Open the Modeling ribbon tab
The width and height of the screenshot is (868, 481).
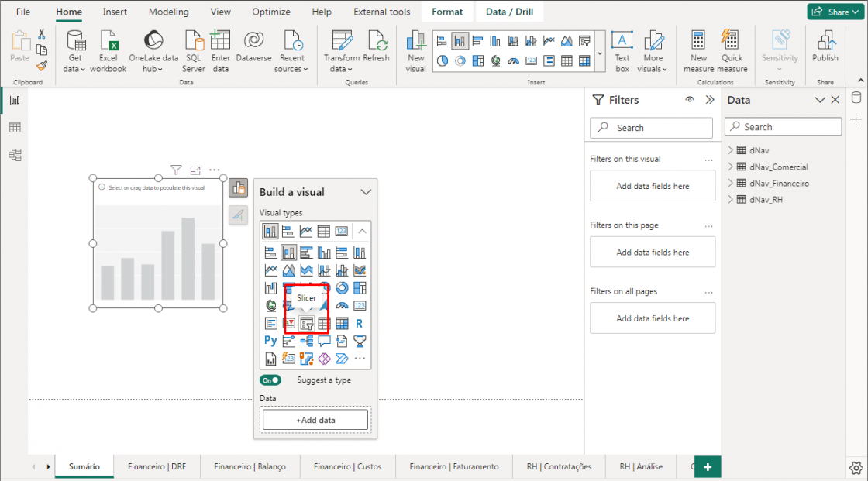(x=168, y=12)
